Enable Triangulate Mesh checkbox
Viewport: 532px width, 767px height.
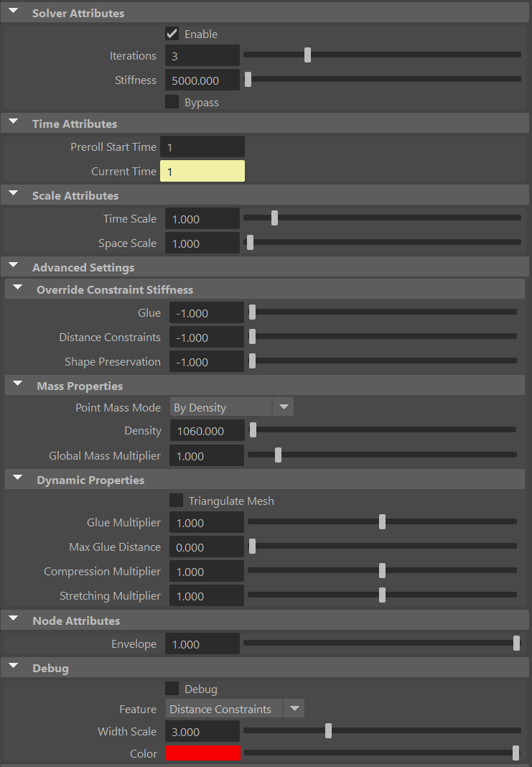point(176,501)
